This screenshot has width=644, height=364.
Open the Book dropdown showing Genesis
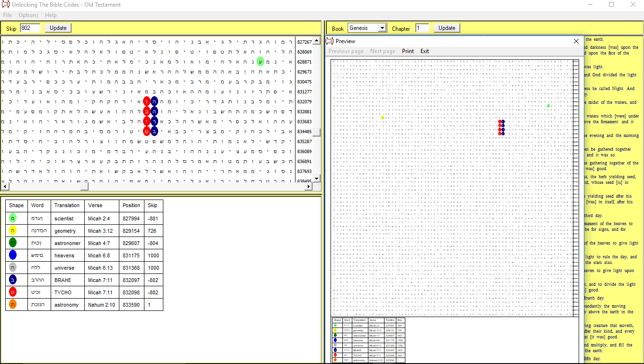pyautogui.click(x=367, y=28)
